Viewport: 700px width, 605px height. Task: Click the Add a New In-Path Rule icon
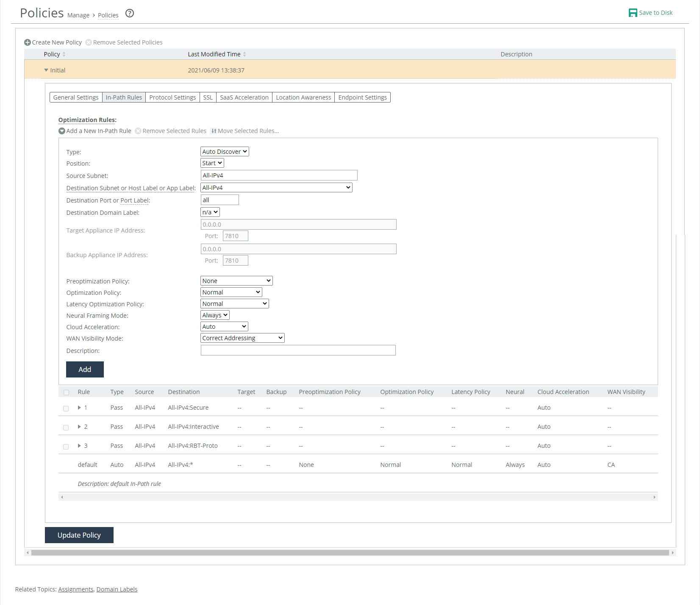coord(62,131)
